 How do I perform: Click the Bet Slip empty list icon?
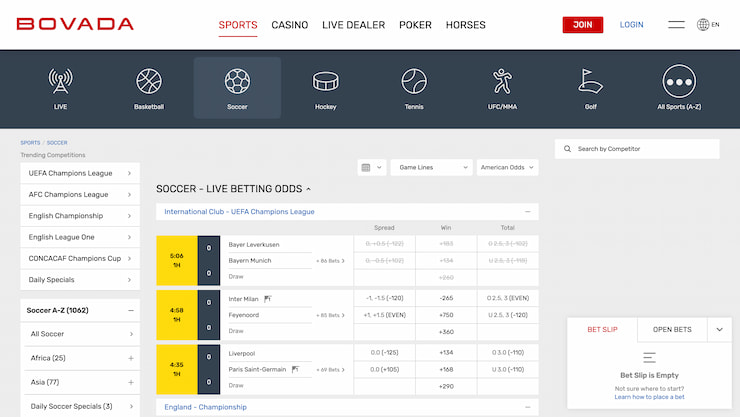[649, 358]
